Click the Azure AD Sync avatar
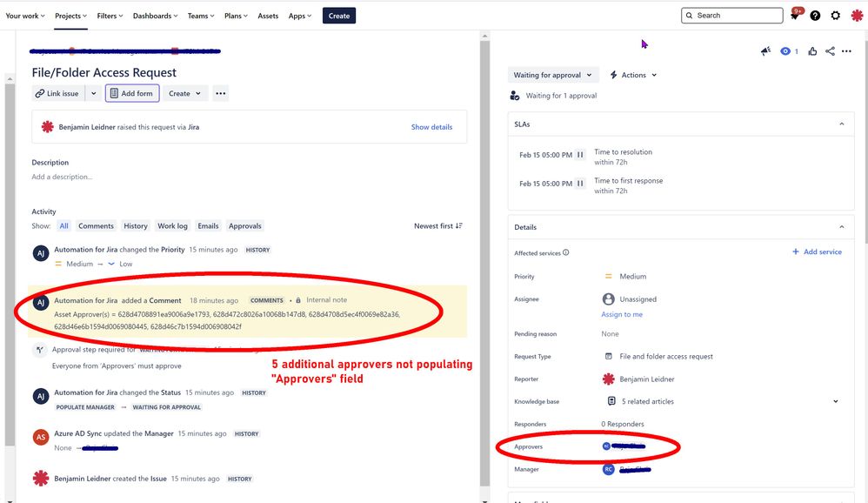The width and height of the screenshot is (868, 503). click(x=41, y=437)
